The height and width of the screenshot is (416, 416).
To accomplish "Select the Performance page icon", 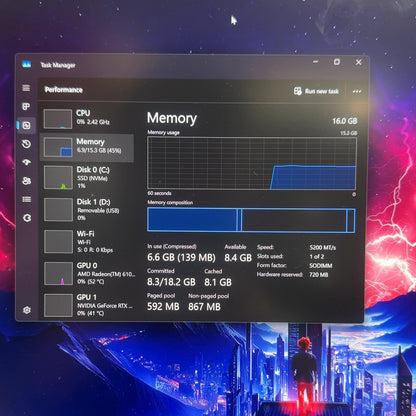I will pos(26,125).
